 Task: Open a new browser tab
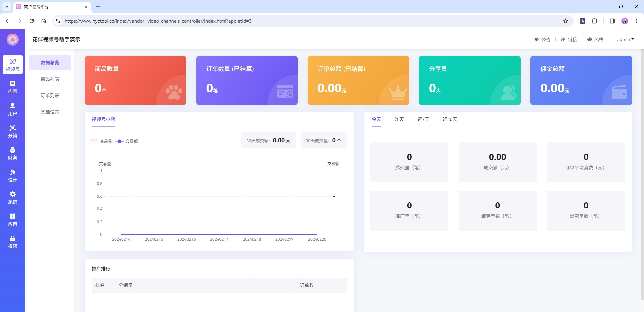coord(98,7)
